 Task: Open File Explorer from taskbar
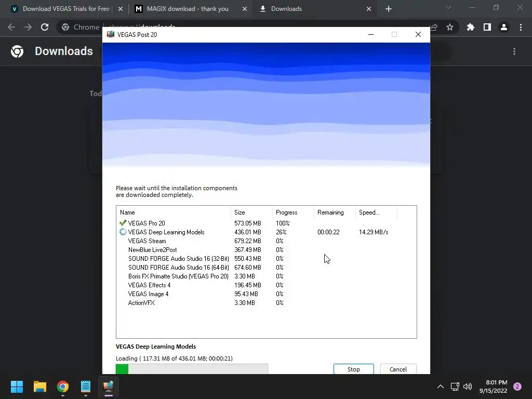(x=39, y=387)
